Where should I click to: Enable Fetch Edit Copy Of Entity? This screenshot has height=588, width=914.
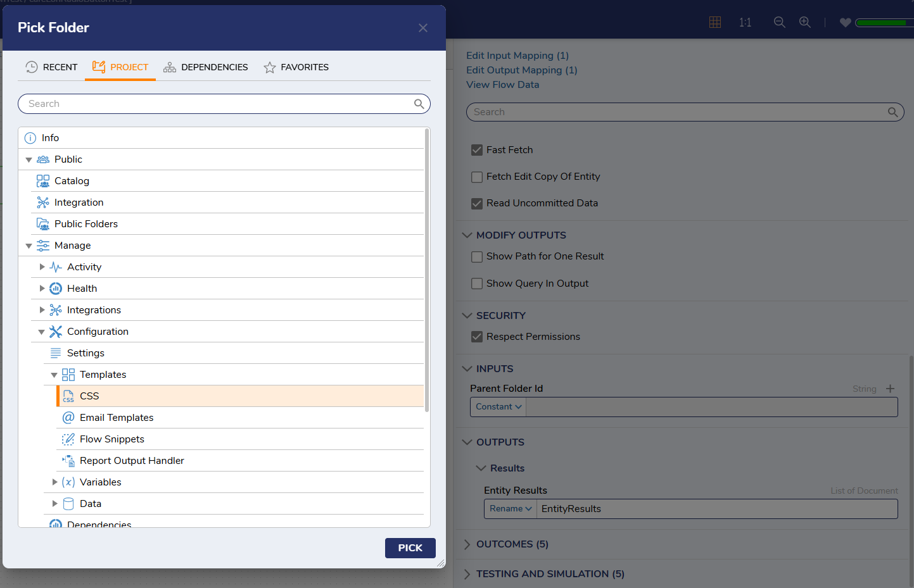coord(477,177)
